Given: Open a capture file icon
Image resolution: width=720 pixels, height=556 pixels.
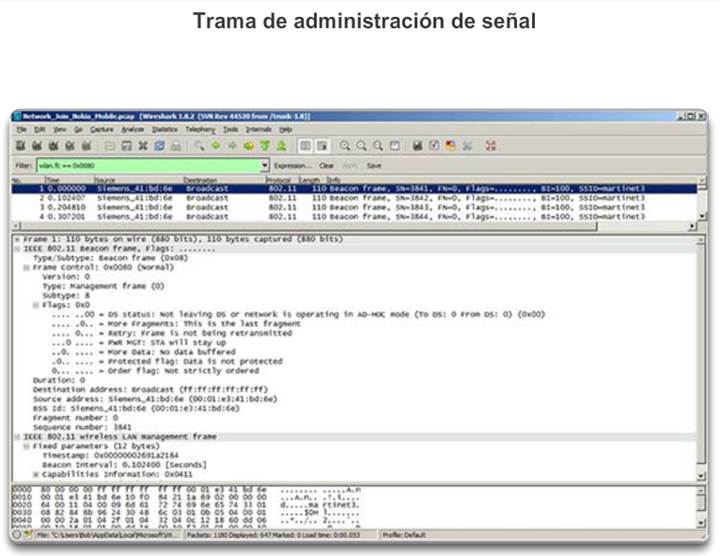Looking at the screenshot, I should (110, 146).
